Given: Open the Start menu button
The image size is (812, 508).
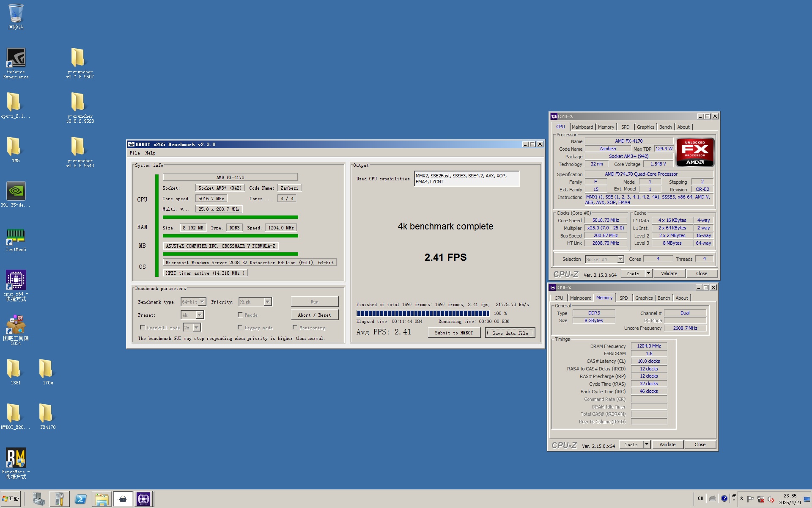Looking at the screenshot, I should pos(11,499).
